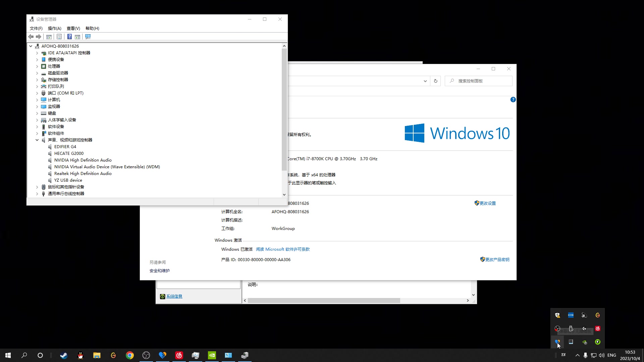644x362 pixels.
Task: Click Device Manager scroll-down arrow
Action: (x=284, y=194)
